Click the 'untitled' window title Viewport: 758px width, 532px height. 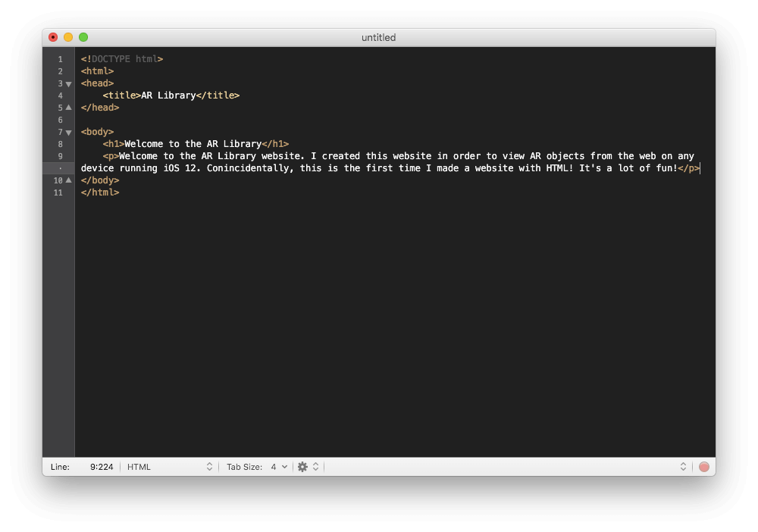pos(378,37)
